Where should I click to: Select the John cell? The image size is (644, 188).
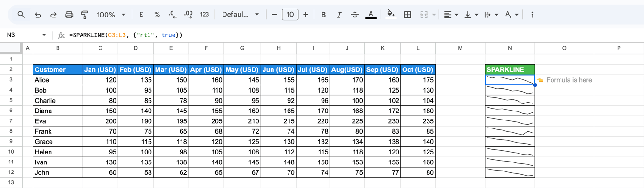tap(58, 172)
